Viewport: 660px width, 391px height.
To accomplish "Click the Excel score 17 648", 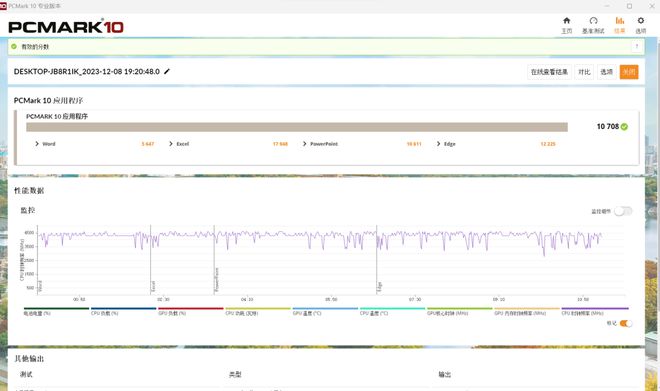I will [x=280, y=144].
